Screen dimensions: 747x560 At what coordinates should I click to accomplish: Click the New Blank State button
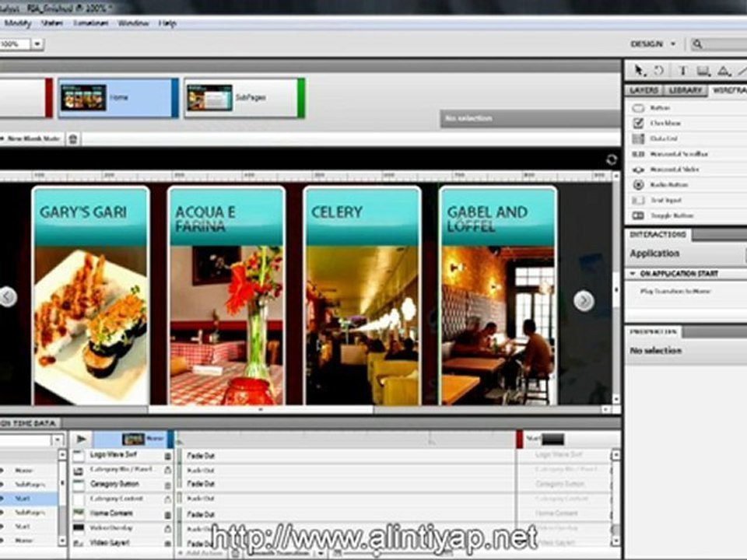click(x=31, y=138)
